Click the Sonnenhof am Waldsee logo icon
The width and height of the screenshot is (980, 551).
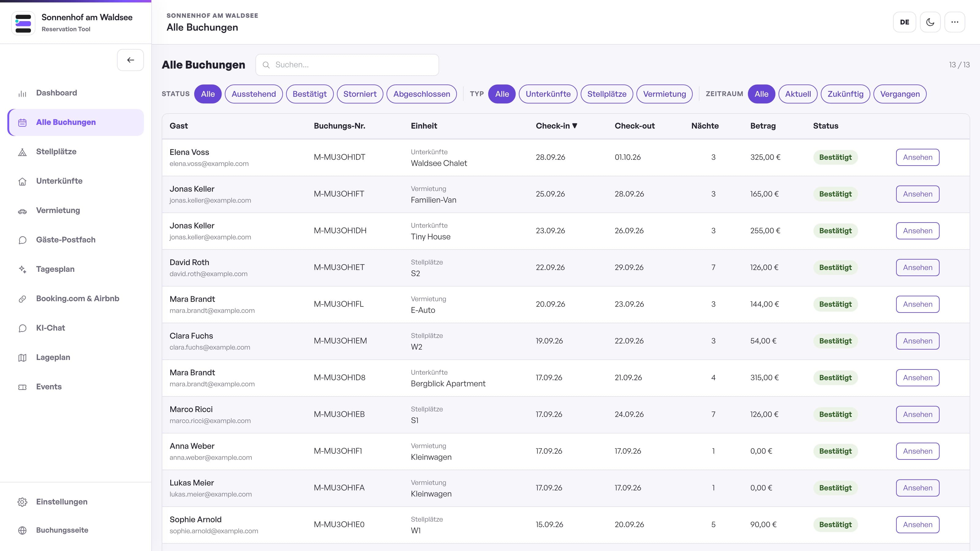(x=23, y=23)
